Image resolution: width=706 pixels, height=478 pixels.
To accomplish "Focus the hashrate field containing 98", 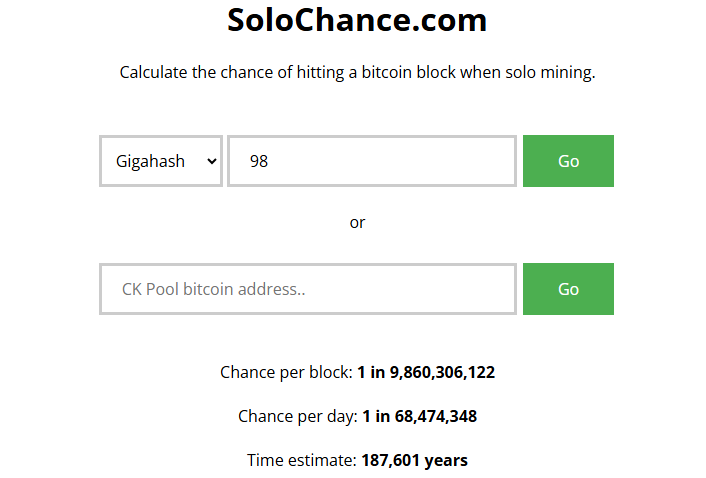I will pos(372,161).
